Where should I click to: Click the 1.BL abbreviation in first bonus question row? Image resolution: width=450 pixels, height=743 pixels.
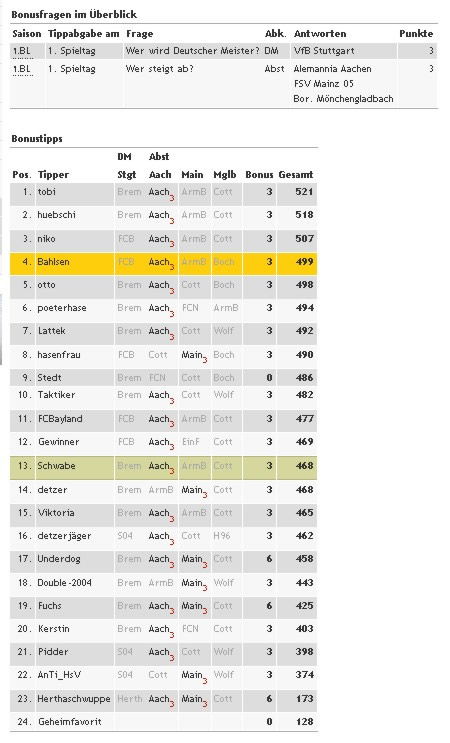point(21,51)
